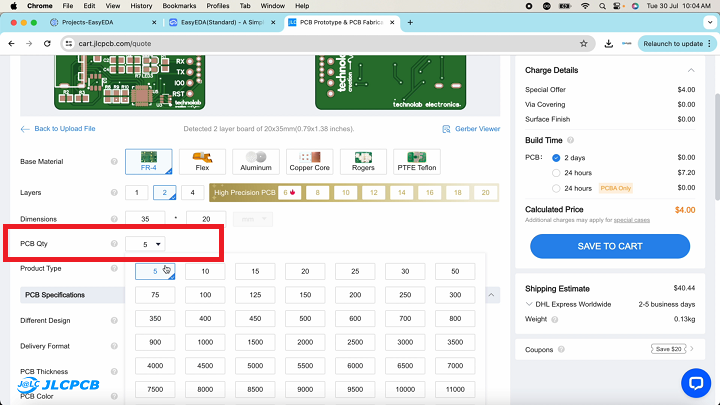Select the $7.20 24 hours build time
Image resolution: width=720 pixels, height=405 pixels.
point(556,173)
